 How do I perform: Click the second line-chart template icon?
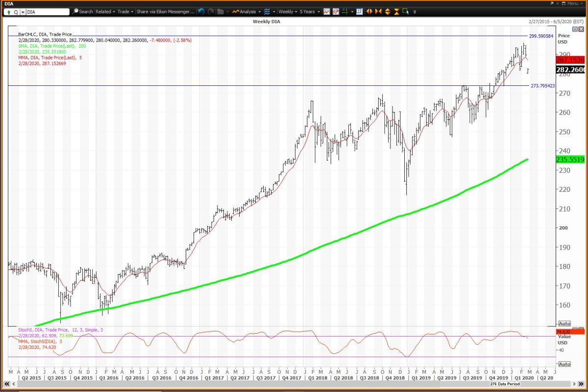336,11
